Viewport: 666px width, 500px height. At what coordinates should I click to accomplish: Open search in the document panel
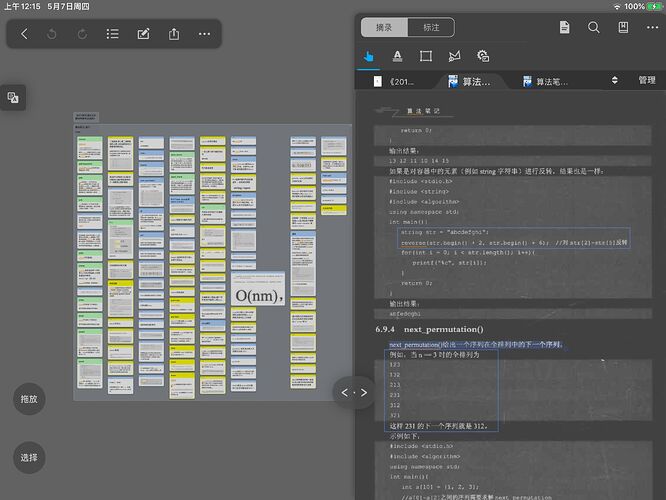click(x=594, y=28)
